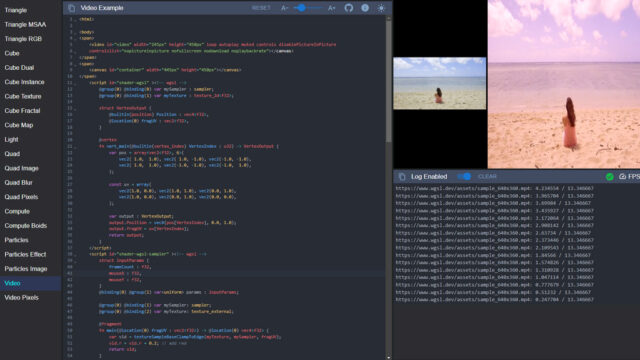Click the green check status icon
Image resolution: width=640 pixels, height=360 pixels.
pos(609,176)
